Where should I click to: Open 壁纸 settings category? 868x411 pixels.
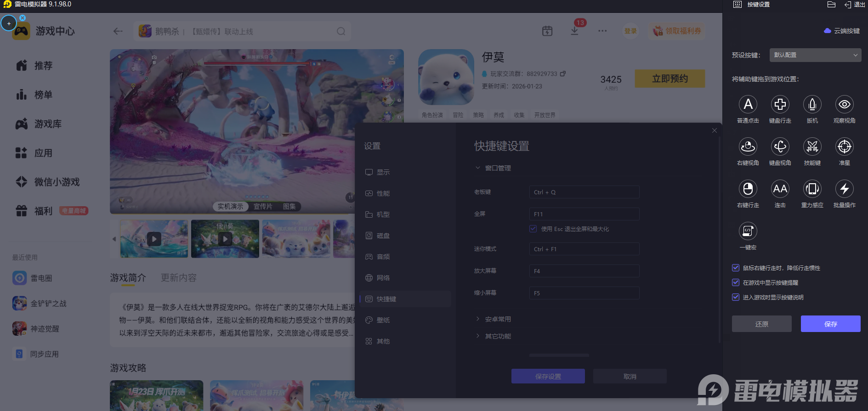(x=405, y=320)
